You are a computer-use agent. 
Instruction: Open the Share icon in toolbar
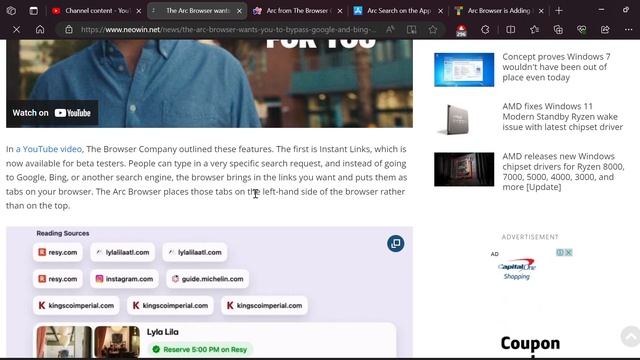point(605,29)
